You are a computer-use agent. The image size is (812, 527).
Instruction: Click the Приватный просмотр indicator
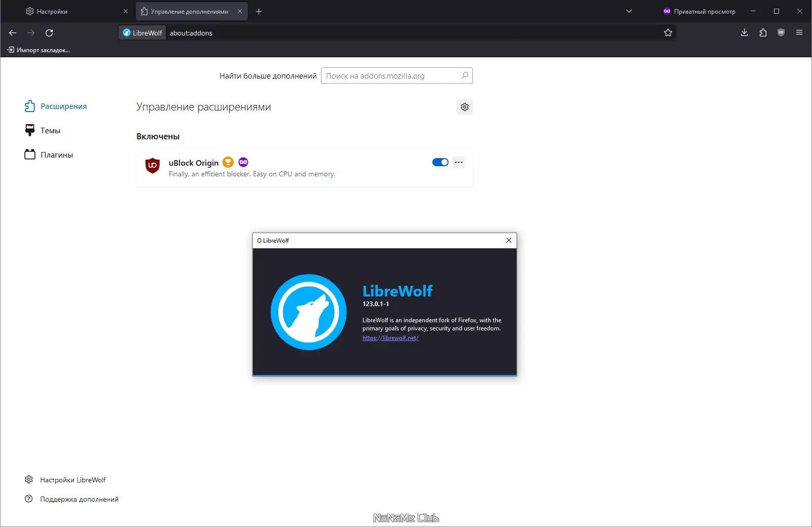pos(699,11)
